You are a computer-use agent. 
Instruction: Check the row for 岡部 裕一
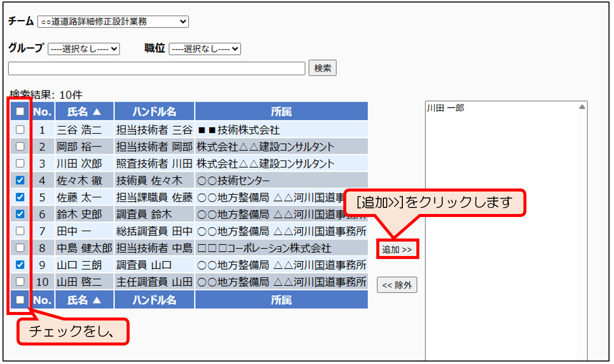[20, 147]
